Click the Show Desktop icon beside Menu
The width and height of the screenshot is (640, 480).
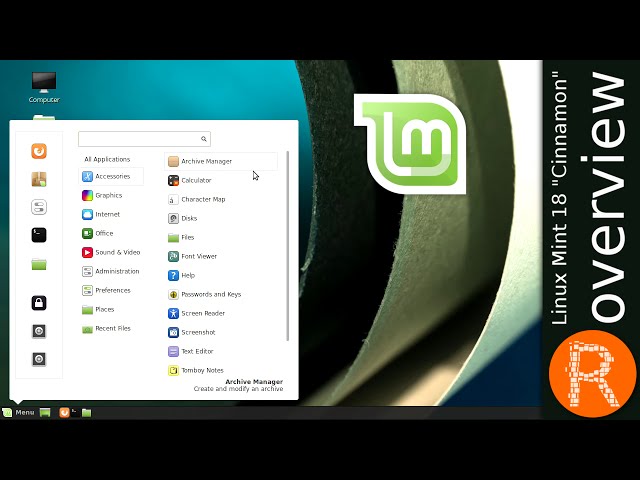pos(45,413)
